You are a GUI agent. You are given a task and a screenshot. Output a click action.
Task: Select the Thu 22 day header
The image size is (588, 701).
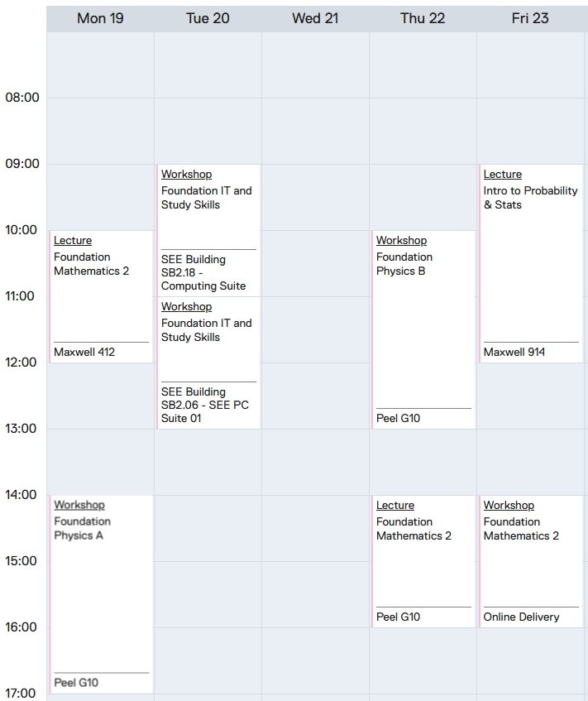tap(423, 18)
